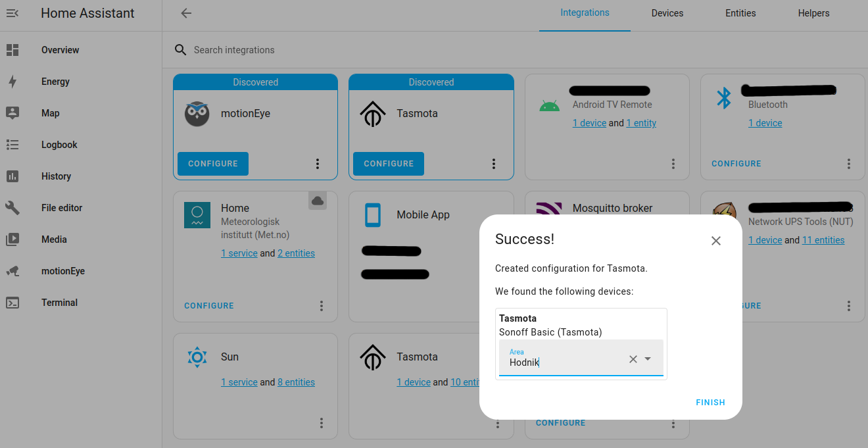Click the Met.no Home integration logo
The width and height of the screenshot is (868, 448).
[197, 215]
